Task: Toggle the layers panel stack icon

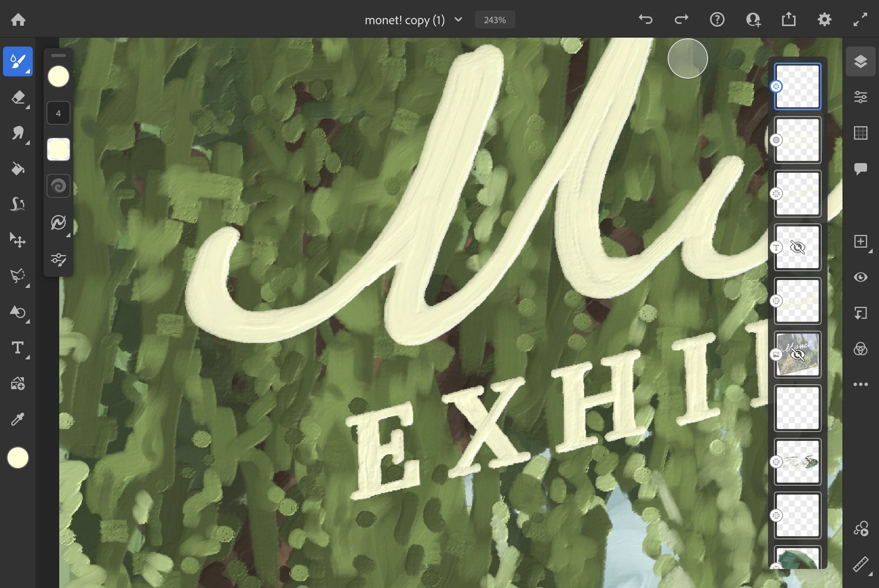Action: (x=861, y=61)
